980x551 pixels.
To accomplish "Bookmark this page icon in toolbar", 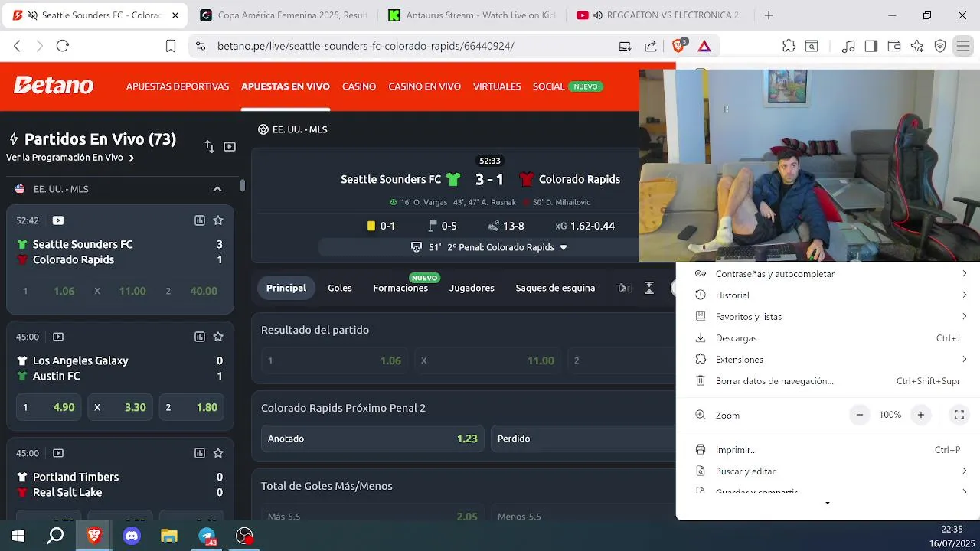I will pyautogui.click(x=171, y=46).
